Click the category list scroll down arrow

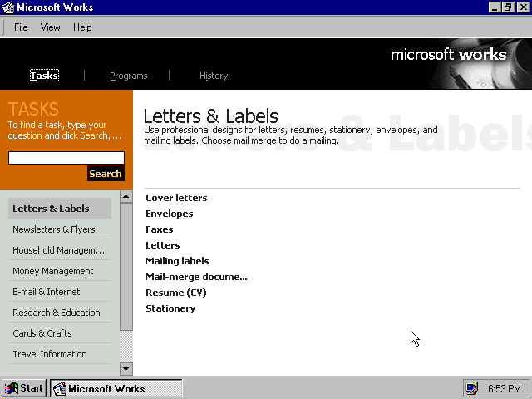pyautogui.click(x=126, y=369)
